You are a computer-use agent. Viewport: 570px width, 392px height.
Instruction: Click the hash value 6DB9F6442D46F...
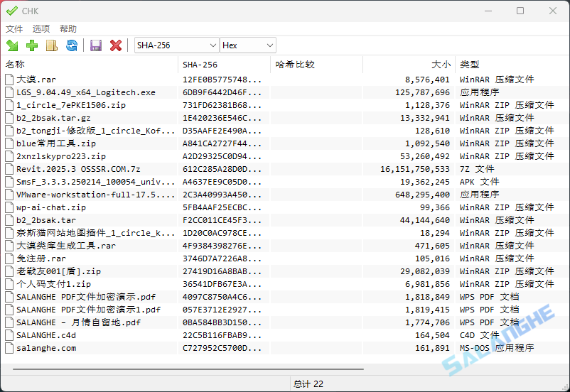[222, 92]
